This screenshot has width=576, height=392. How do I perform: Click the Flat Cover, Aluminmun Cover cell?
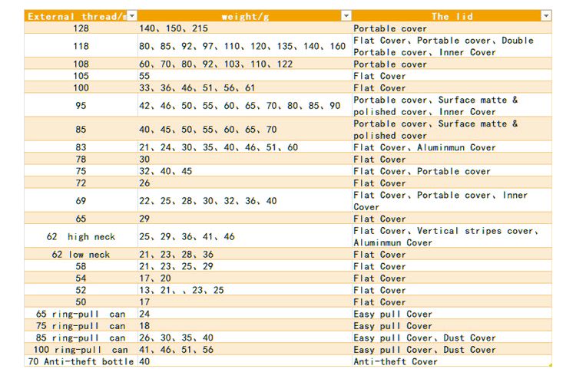point(424,147)
